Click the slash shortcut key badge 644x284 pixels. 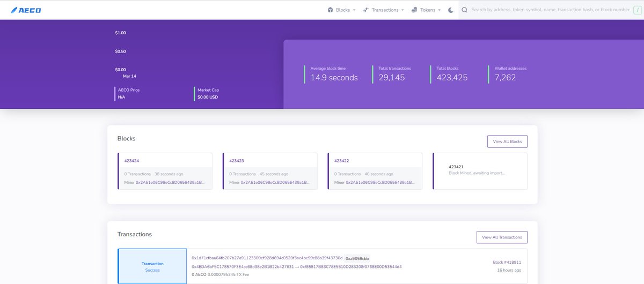click(x=637, y=10)
